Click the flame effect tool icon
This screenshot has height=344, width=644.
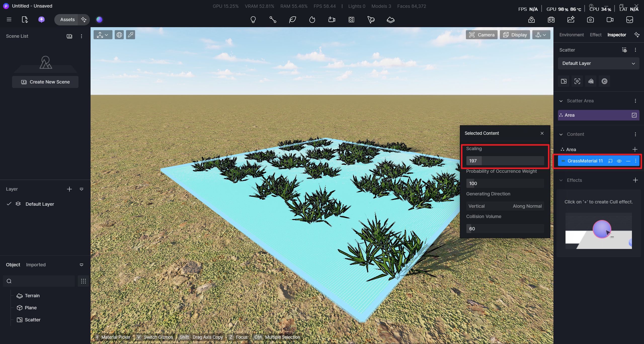312,20
